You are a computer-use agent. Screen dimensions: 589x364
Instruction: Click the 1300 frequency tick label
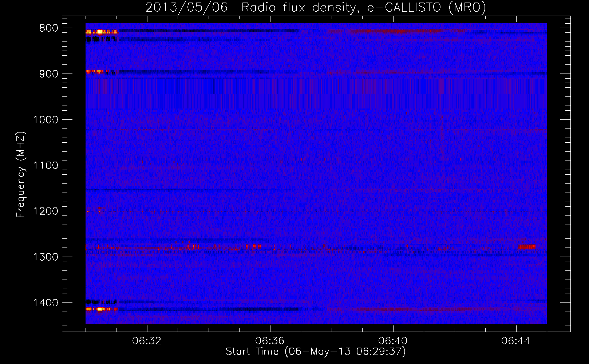(46, 257)
